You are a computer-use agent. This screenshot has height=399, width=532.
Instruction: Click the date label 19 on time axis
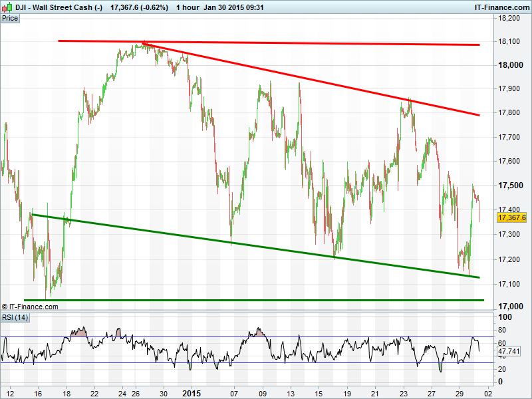(346, 394)
